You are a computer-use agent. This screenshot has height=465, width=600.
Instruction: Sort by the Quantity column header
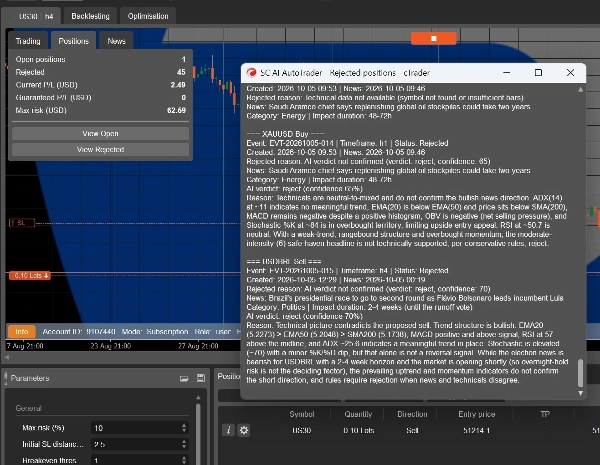pos(358,414)
